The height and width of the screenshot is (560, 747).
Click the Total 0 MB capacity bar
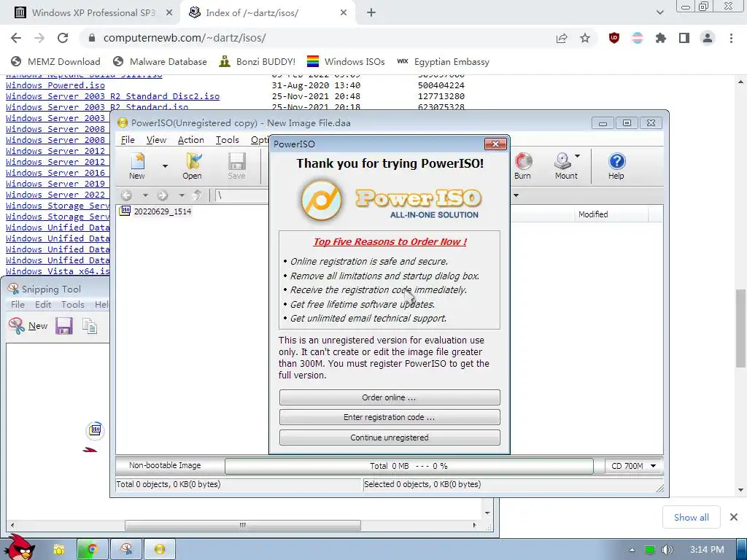409,466
